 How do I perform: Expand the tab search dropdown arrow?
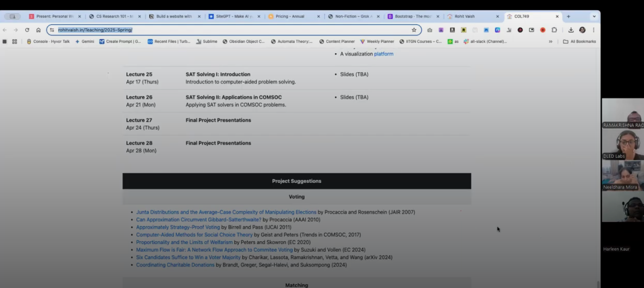[x=594, y=16]
